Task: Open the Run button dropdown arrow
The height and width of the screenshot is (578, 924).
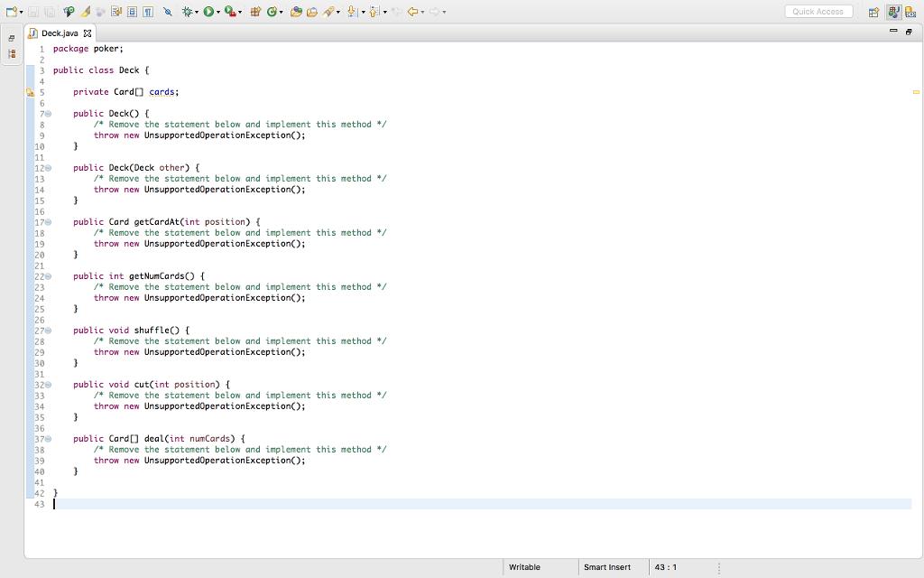Action: click(x=218, y=13)
